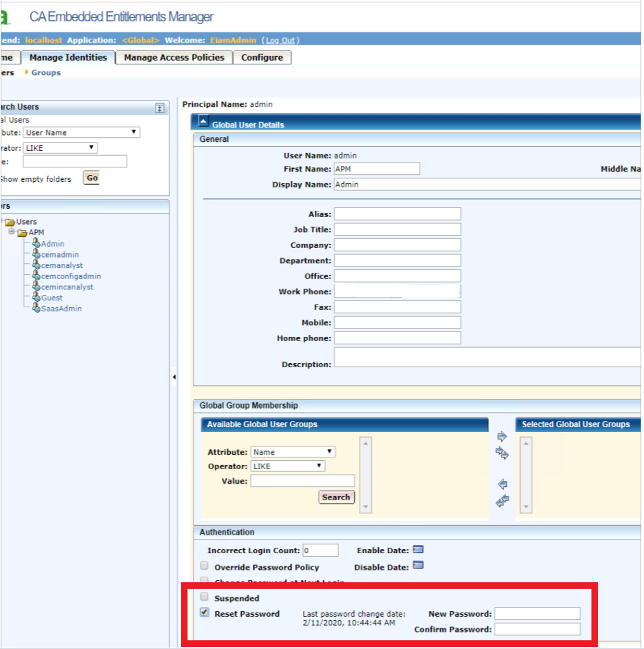Collapse the APM folder in users tree
Viewport: 644px width, 649px height.
(x=12, y=232)
